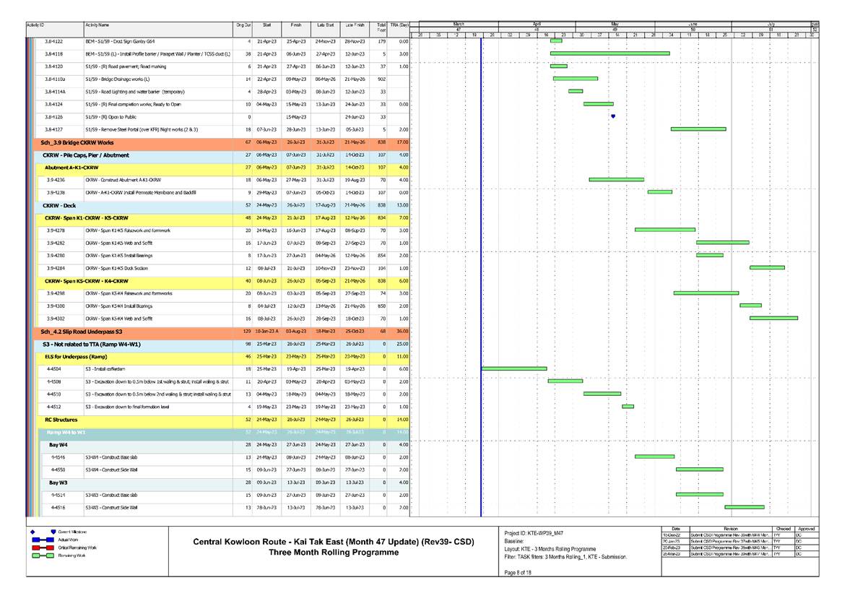
Task: Expand the RC Structures group band
Action: pos(61,419)
